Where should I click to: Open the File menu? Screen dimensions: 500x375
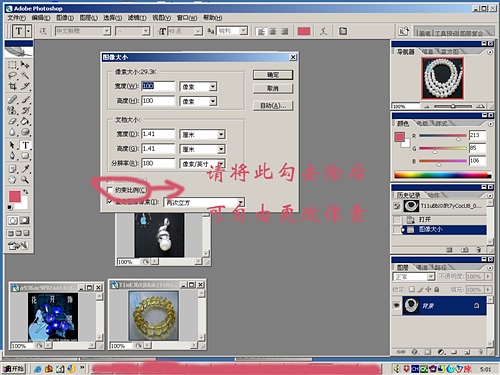pos(17,18)
